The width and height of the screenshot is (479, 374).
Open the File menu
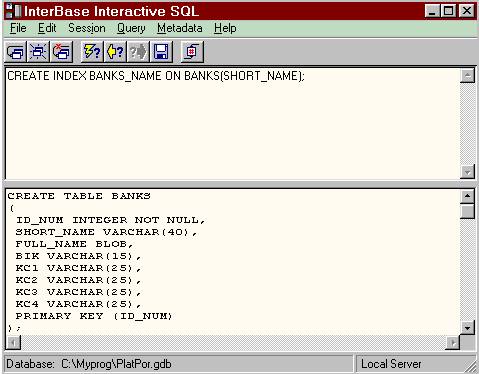click(18, 28)
